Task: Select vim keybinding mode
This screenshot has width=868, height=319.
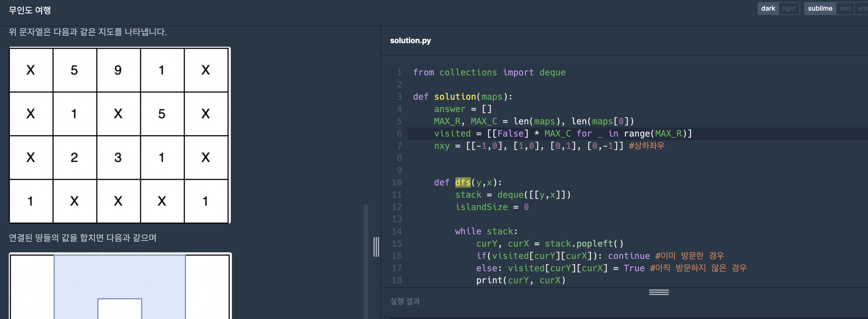Action: 845,8
